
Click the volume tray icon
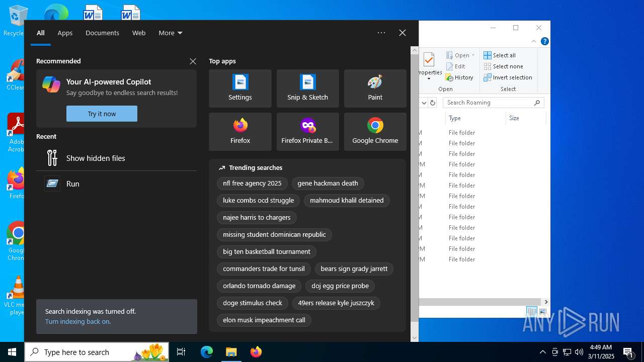pos(579,352)
